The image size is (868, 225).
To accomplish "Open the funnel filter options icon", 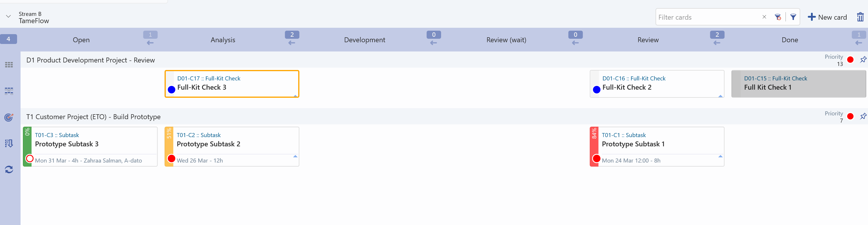I will pos(793,17).
